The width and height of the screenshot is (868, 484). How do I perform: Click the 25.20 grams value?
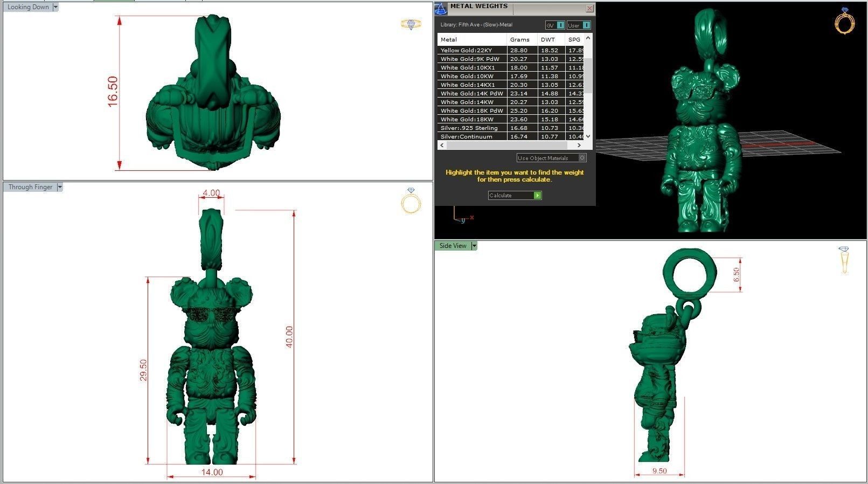click(x=519, y=110)
